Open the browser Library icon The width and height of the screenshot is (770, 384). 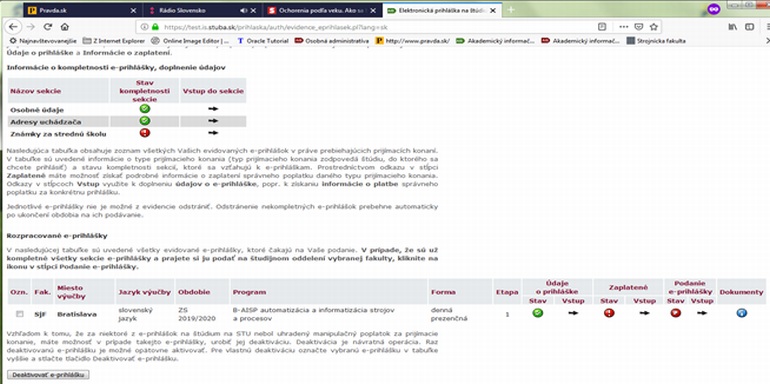tap(733, 27)
